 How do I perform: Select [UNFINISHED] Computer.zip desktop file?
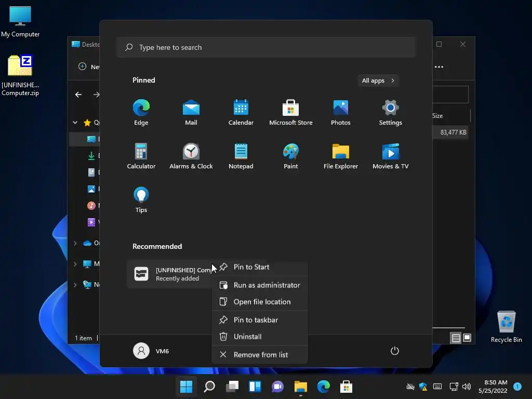coord(20,75)
